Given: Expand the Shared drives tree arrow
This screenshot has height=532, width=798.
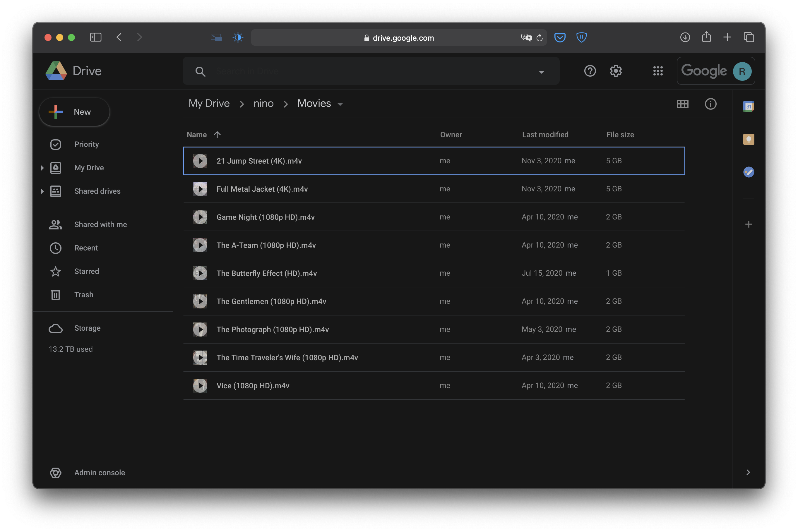Looking at the screenshot, I should 42,191.
